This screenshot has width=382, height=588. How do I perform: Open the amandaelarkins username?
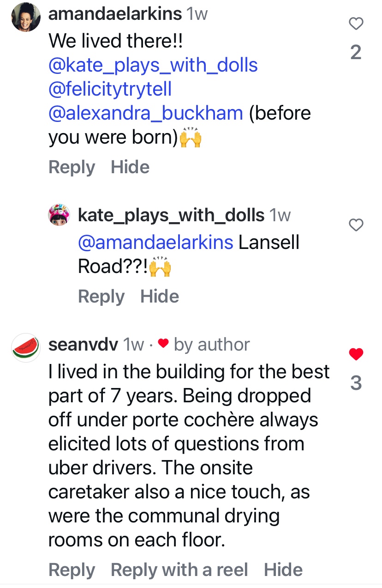click(x=115, y=14)
